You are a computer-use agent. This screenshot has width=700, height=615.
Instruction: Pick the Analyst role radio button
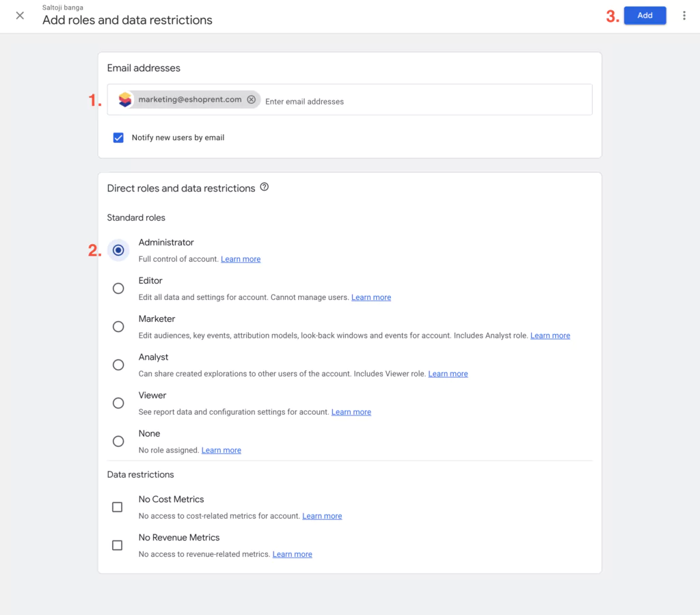(x=118, y=365)
